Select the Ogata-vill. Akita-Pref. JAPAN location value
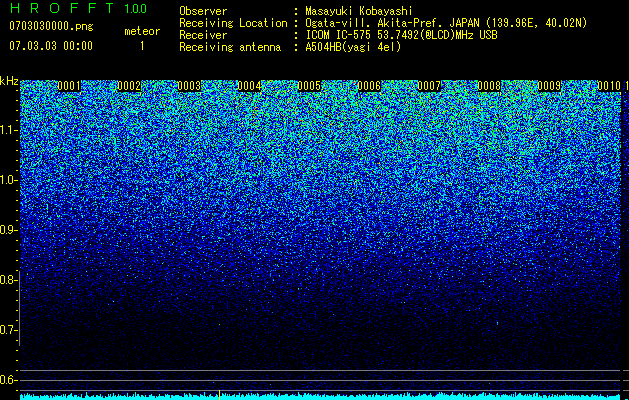Screen dimensions: 629x400 click(x=446, y=23)
